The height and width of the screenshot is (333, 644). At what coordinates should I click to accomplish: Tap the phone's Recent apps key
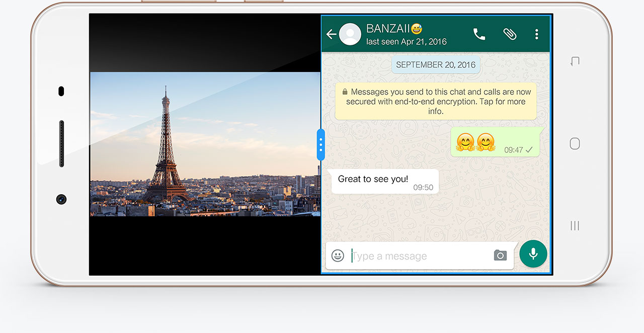[575, 225]
